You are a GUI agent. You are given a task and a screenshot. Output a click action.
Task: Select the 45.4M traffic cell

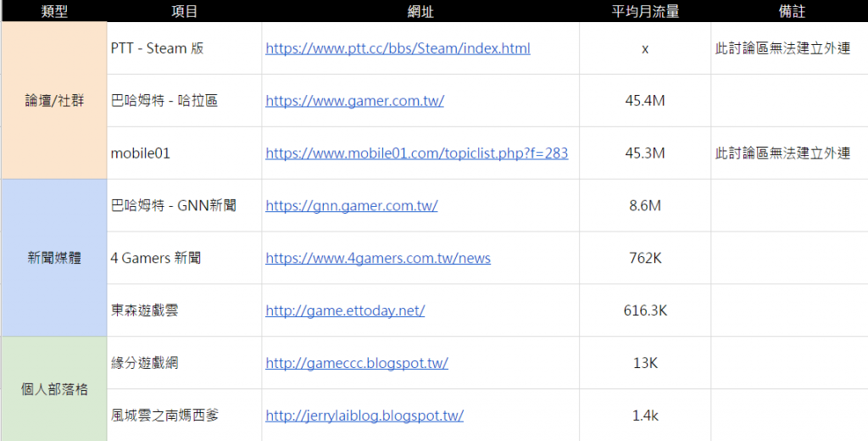pos(645,101)
